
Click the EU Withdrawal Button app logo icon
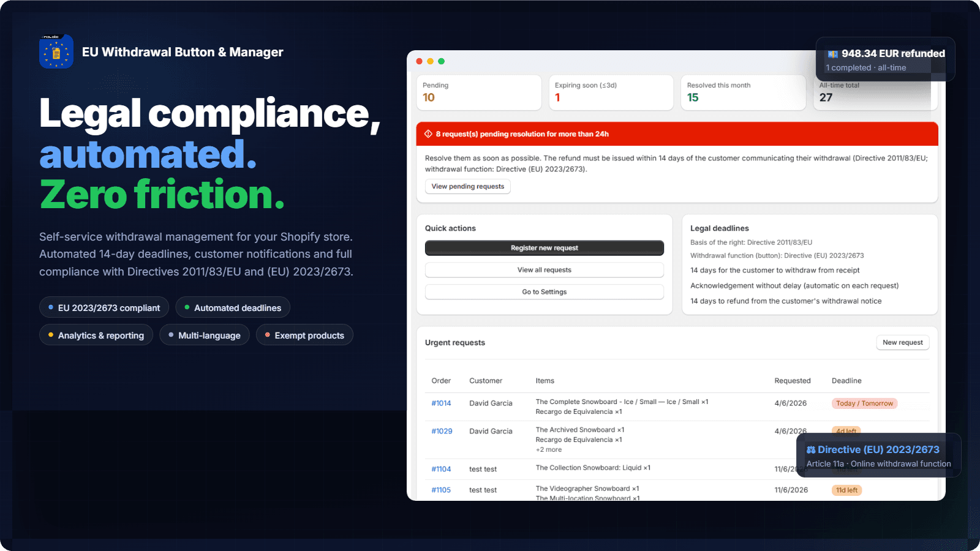(x=56, y=51)
